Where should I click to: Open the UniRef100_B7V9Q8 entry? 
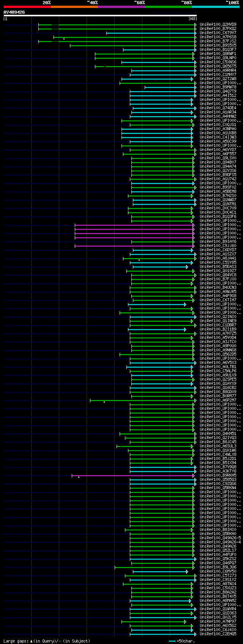[x=218, y=467]
